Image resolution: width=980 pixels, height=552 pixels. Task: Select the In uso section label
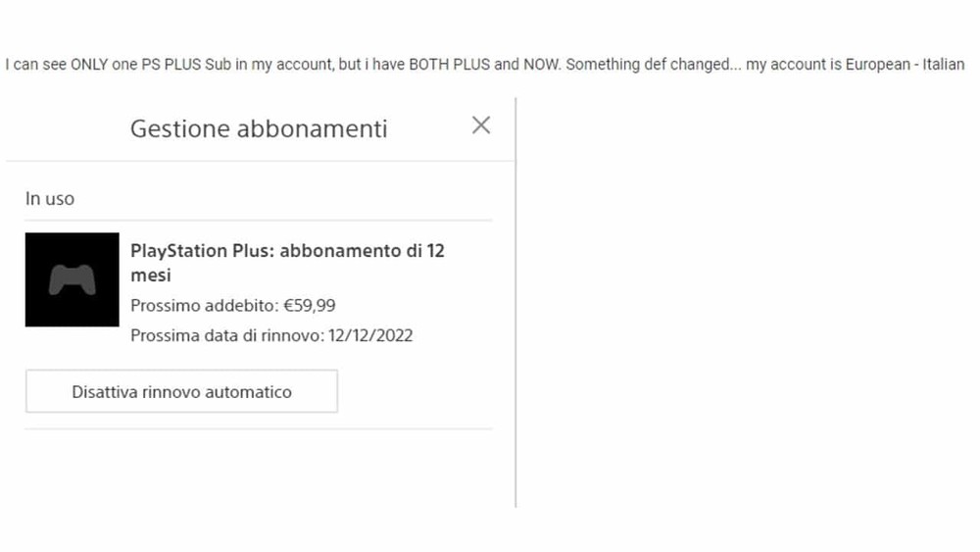point(50,199)
